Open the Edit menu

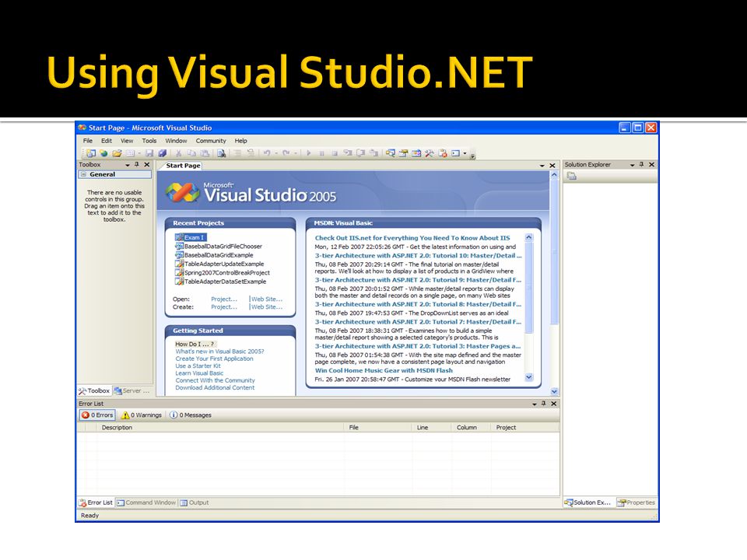click(x=107, y=141)
